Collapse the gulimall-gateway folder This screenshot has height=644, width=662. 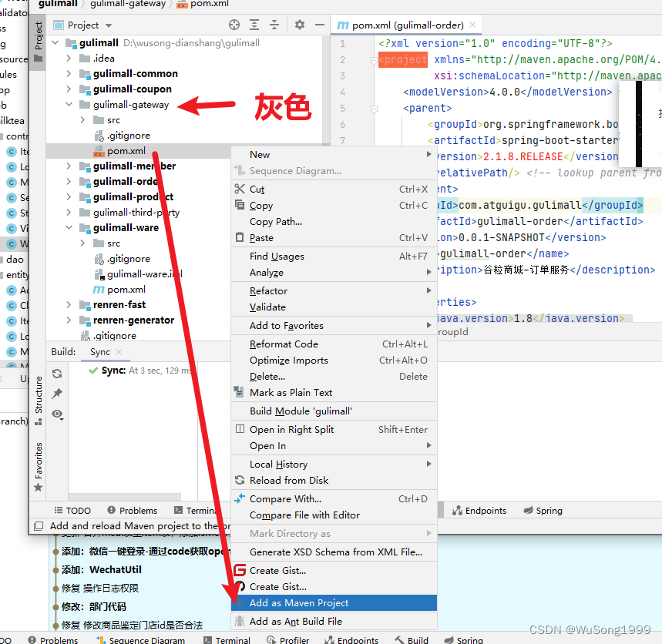tap(69, 104)
